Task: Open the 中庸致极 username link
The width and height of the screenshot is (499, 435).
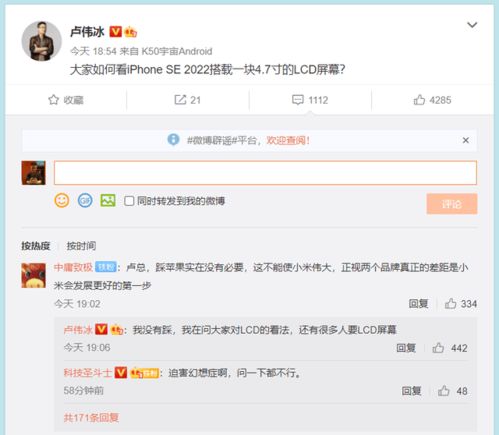Action: pos(73,267)
